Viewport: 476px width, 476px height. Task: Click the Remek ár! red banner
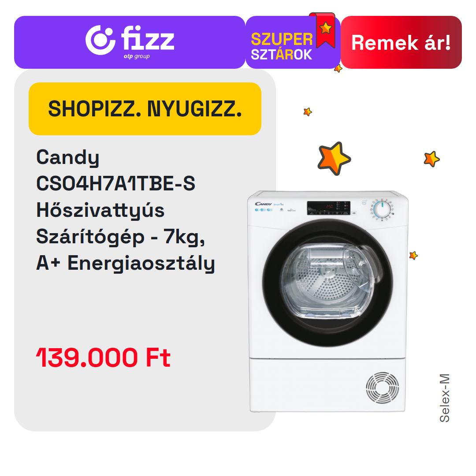401,42
